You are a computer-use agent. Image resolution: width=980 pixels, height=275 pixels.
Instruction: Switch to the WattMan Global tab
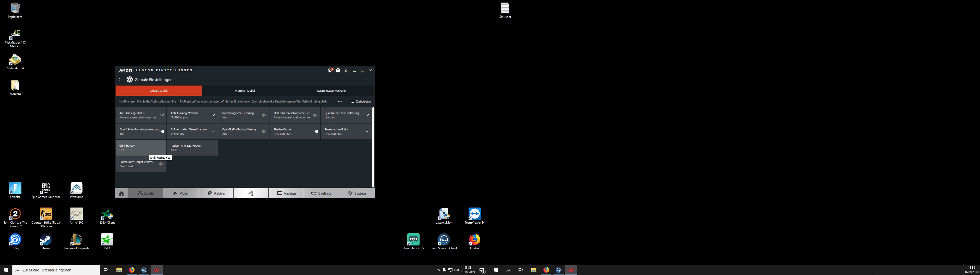point(245,91)
